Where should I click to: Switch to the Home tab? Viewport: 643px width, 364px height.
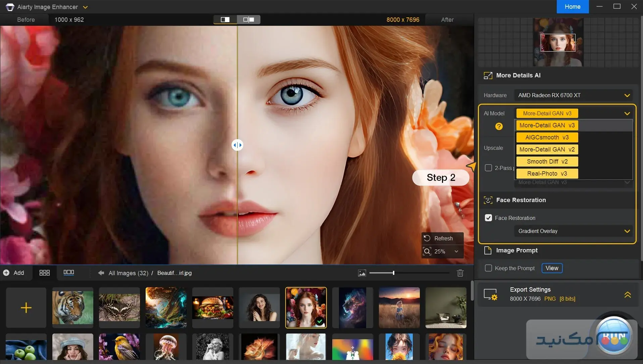click(x=572, y=6)
